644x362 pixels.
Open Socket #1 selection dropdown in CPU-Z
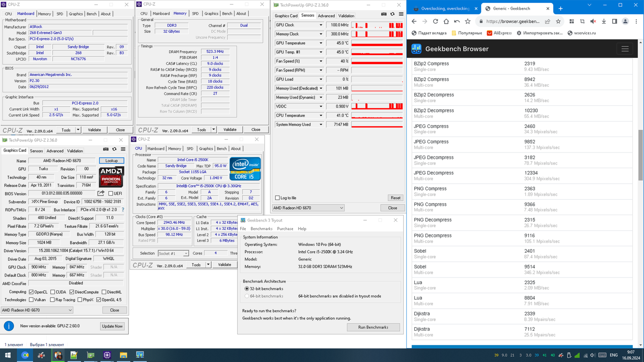click(173, 253)
